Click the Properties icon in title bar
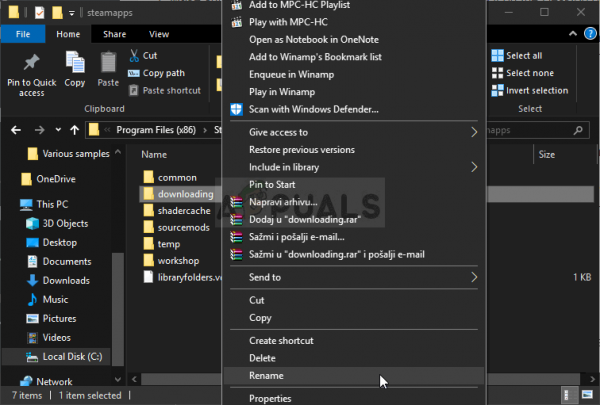Viewport: 600px width, 405px height. point(39,13)
